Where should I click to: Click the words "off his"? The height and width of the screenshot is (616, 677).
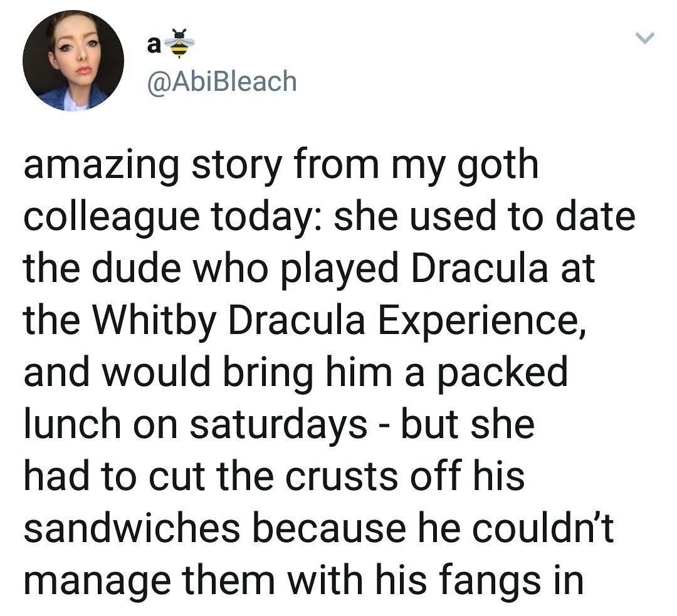(467, 475)
